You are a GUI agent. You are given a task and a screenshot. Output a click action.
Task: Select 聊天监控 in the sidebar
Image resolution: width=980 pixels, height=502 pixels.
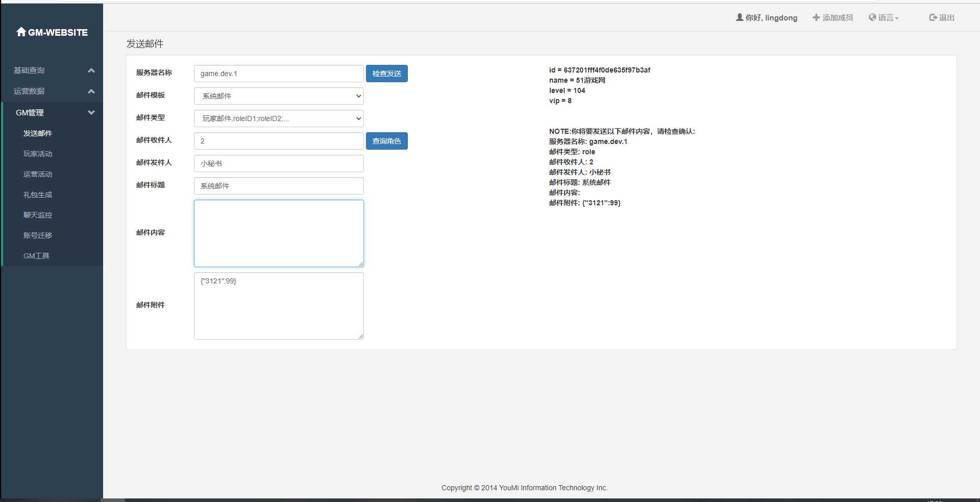(x=38, y=215)
